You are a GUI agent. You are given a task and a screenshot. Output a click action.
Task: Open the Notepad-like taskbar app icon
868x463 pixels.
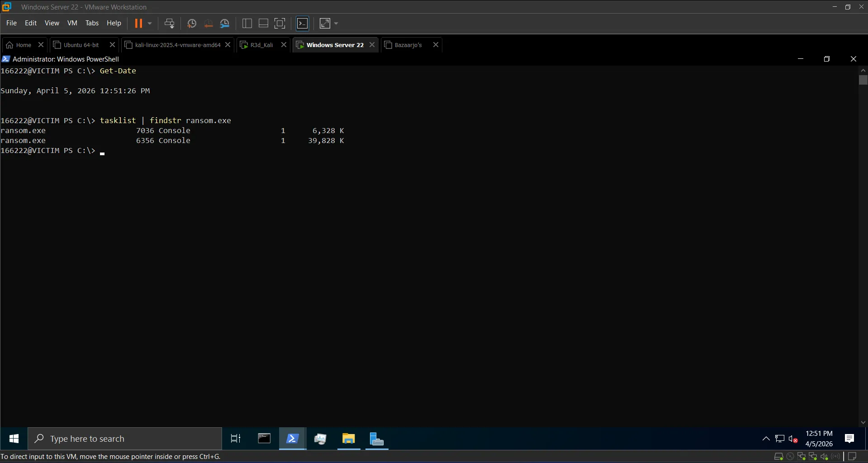point(320,439)
